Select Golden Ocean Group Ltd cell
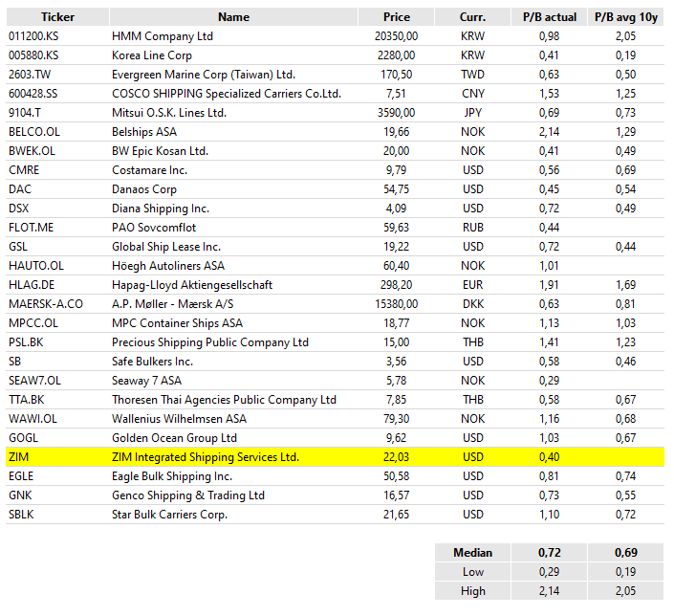 (233, 438)
